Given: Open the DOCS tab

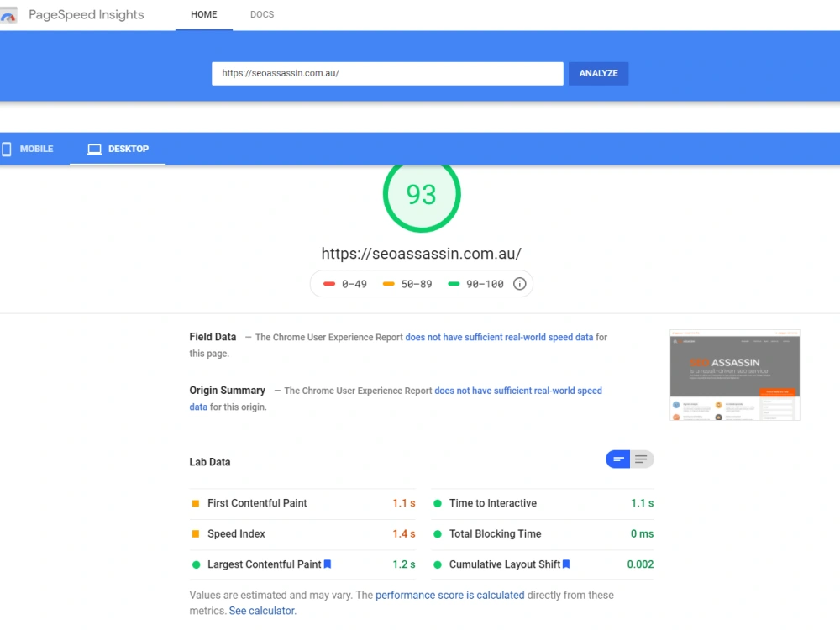Looking at the screenshot, I should tap(262, 14).
